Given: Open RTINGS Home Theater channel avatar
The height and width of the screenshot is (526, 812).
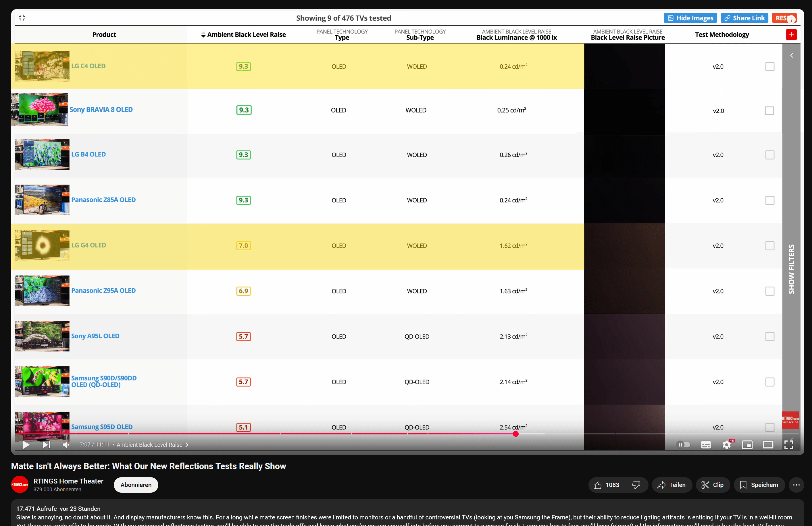Looking at the screenshot, I should pyautogui.click(x=20, y=484).
